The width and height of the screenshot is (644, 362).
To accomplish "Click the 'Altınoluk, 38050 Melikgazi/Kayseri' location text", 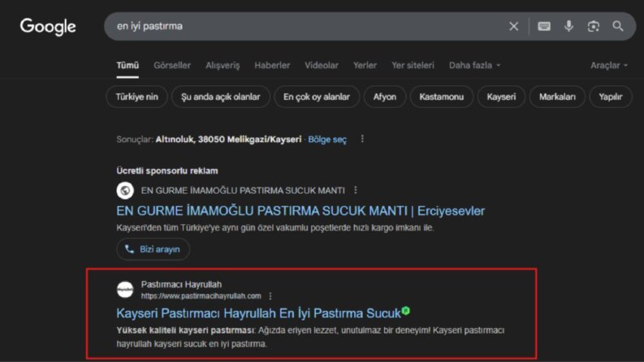I will pyautogui.click(x=228, y=140).
